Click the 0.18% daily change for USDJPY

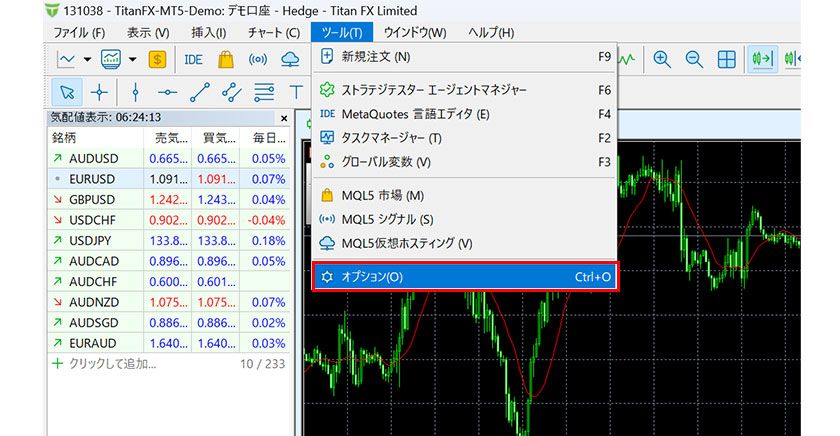[268, 240]
